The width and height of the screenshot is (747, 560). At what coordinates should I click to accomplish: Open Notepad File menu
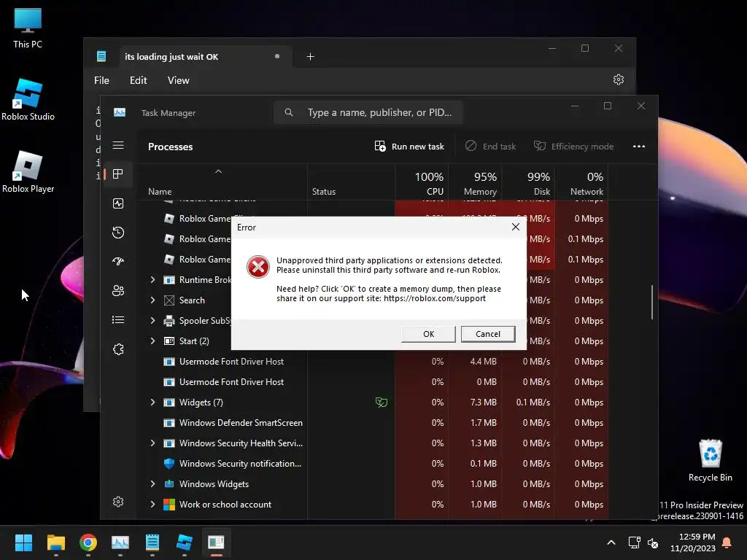[101, 80]
